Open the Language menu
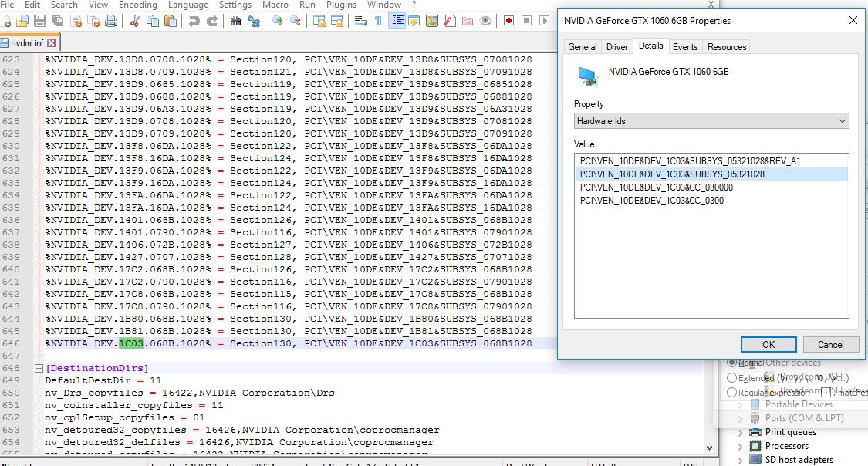 188,5
